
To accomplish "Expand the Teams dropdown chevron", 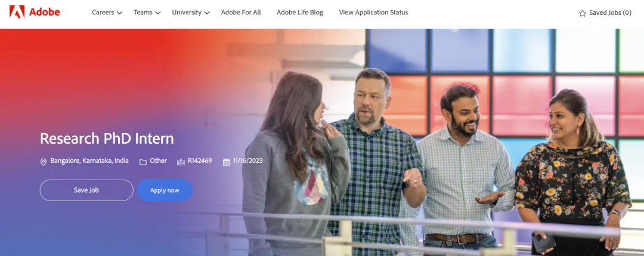I will pyautogui.click(x=157, y=13).
